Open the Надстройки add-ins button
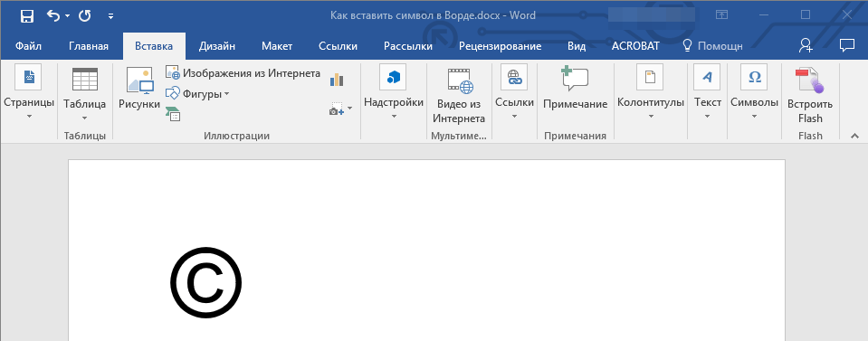Viewport: 868px width, 341px height. pos(394,92)
